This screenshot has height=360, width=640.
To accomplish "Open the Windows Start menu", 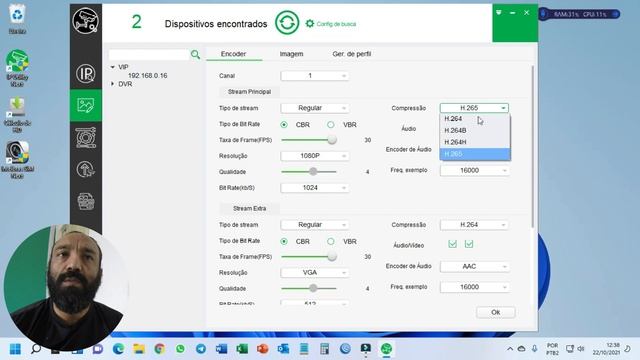I will coord(15,349).
